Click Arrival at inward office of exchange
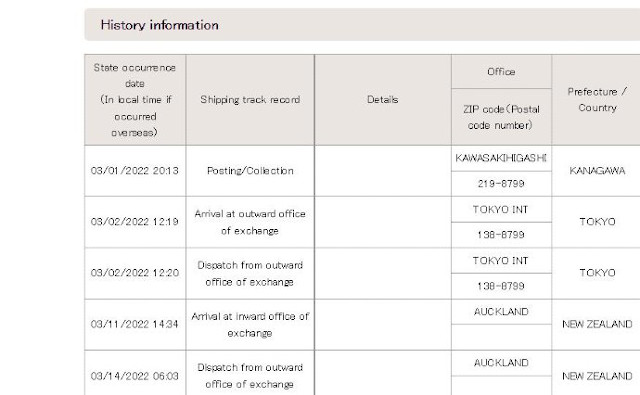 pyautogui.click(x=250, y=325)
